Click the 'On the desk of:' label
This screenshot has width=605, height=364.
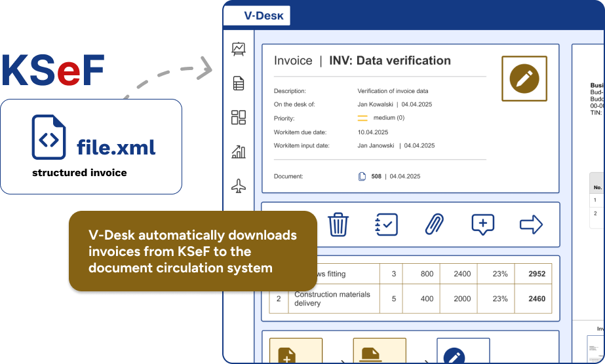coord(294,104)
